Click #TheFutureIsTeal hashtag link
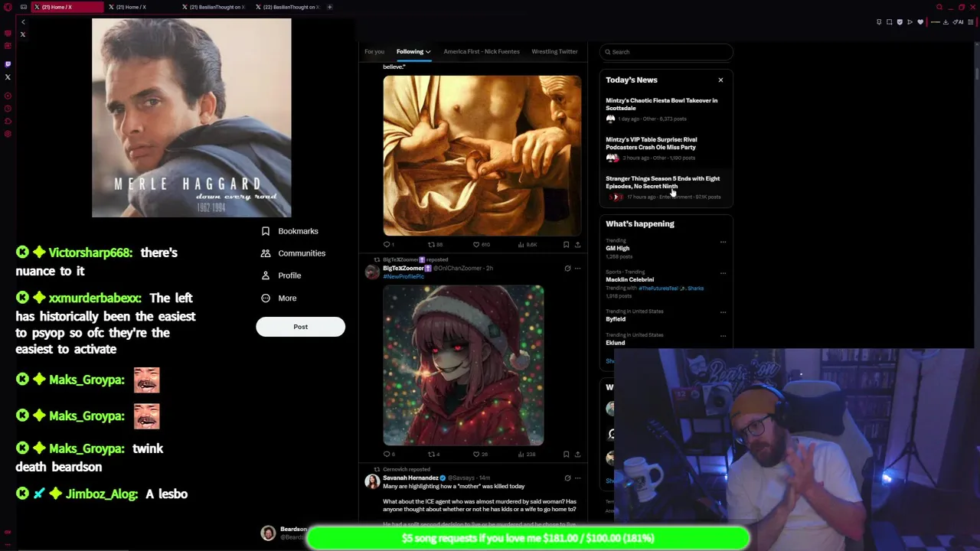This screenshot has height=551, width=980. point(658,289)
